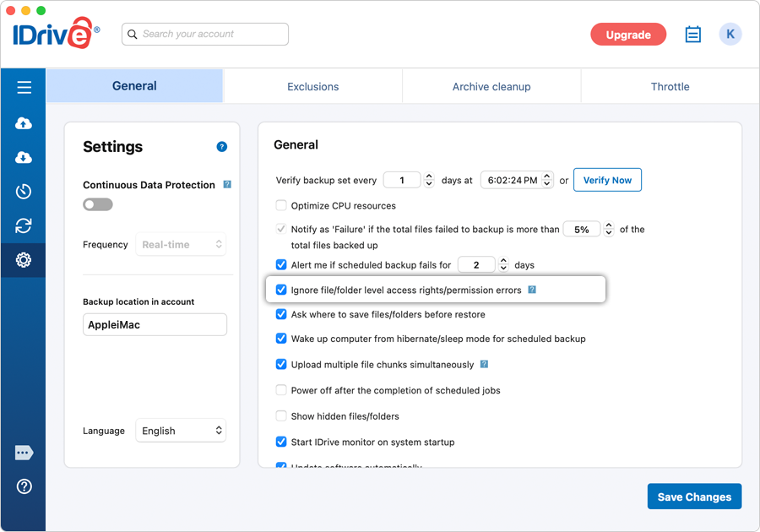This screenshot has width=760, height=532.
Task: Switch to the Exclusions tab
Action: pos(312,86)
